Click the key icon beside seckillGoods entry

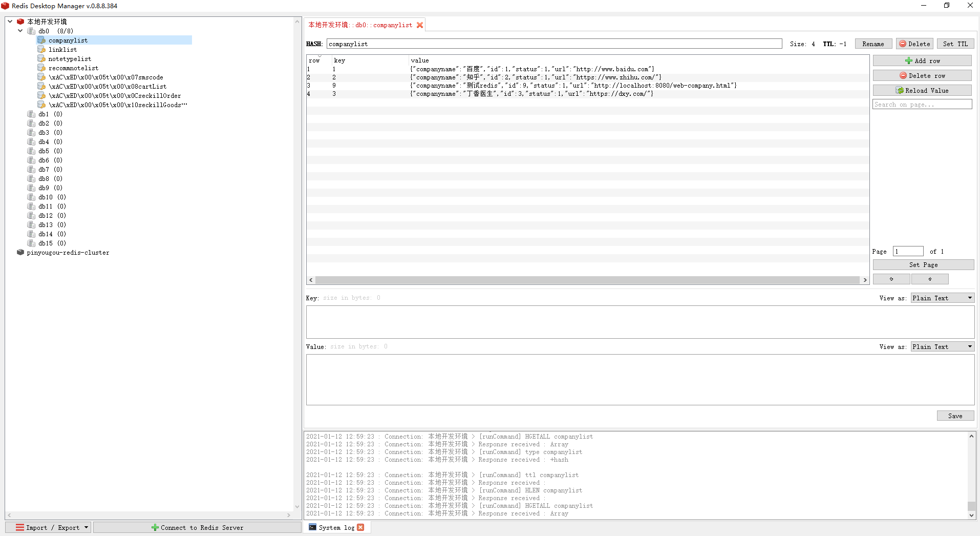coord(41,105)
